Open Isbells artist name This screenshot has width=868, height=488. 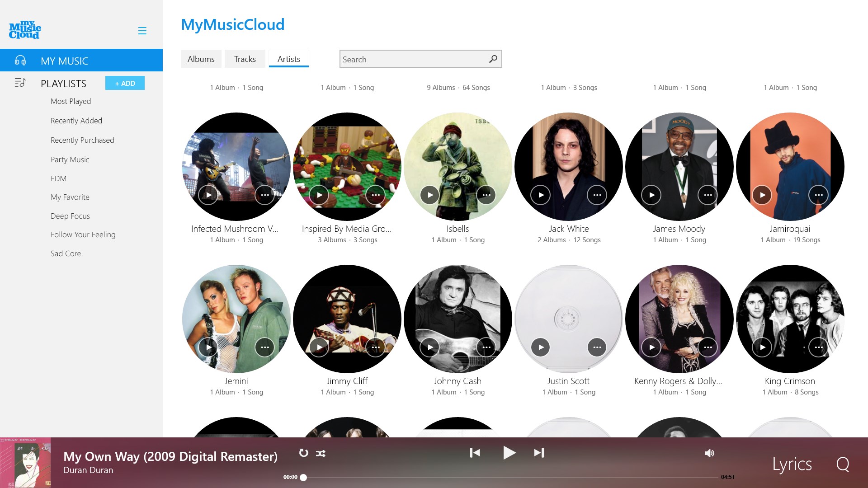458,229
